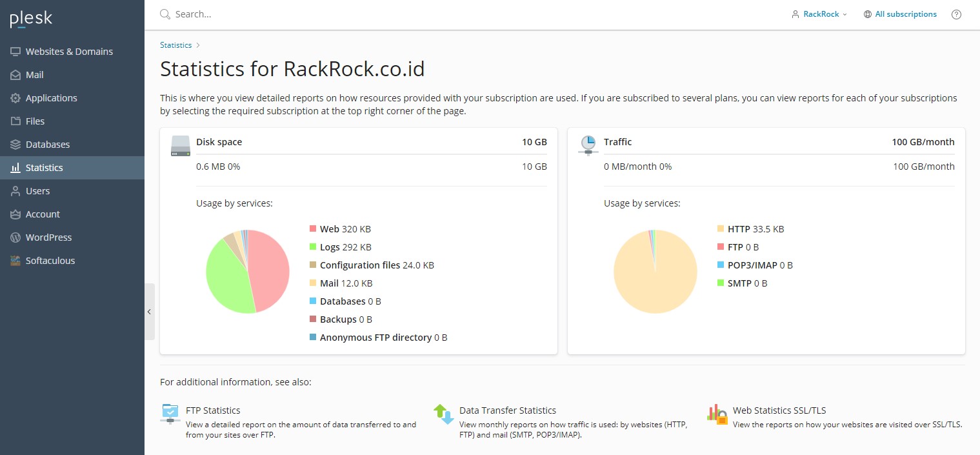The width and height of the screenshot is (980, 455).
Task: Click the Files folder icon in sidebar
Action: [15, 121]
